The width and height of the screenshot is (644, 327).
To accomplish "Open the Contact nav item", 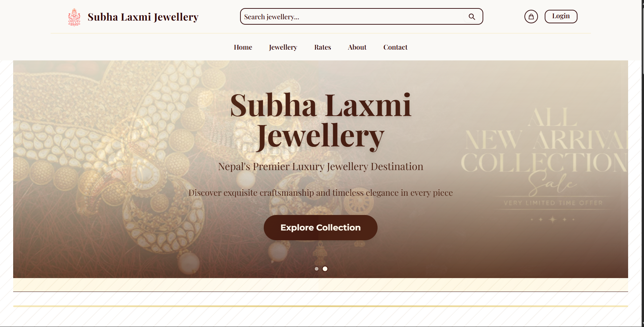I will 395,47.
